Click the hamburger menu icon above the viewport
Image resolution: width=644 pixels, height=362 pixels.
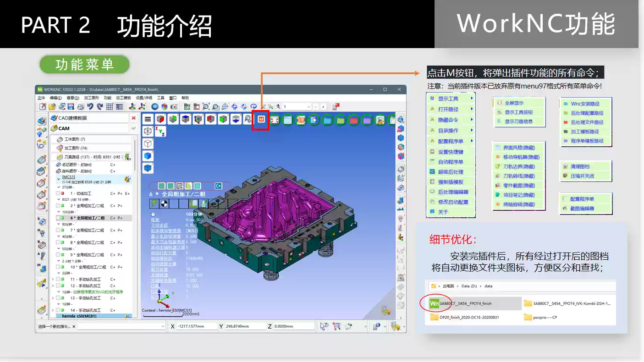coord(148,119)
